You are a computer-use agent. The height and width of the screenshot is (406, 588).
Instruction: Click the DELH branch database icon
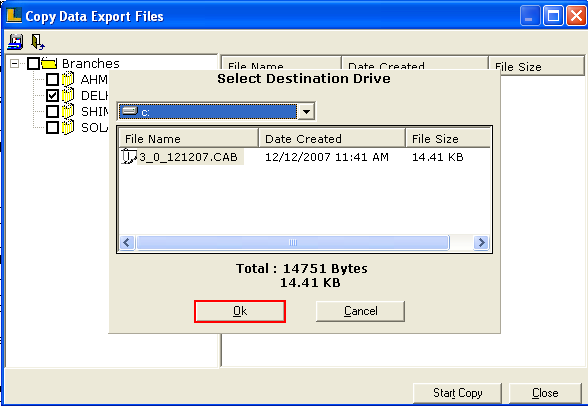tap(68, 95)
